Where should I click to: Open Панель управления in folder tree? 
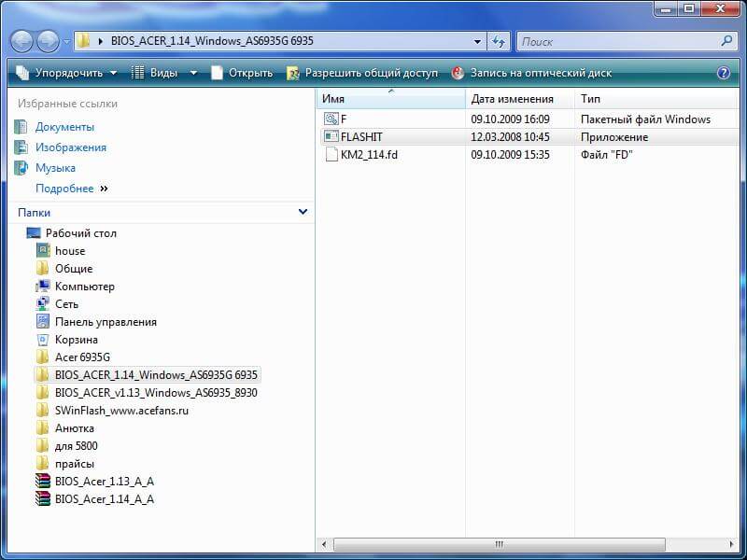point(106,322)
